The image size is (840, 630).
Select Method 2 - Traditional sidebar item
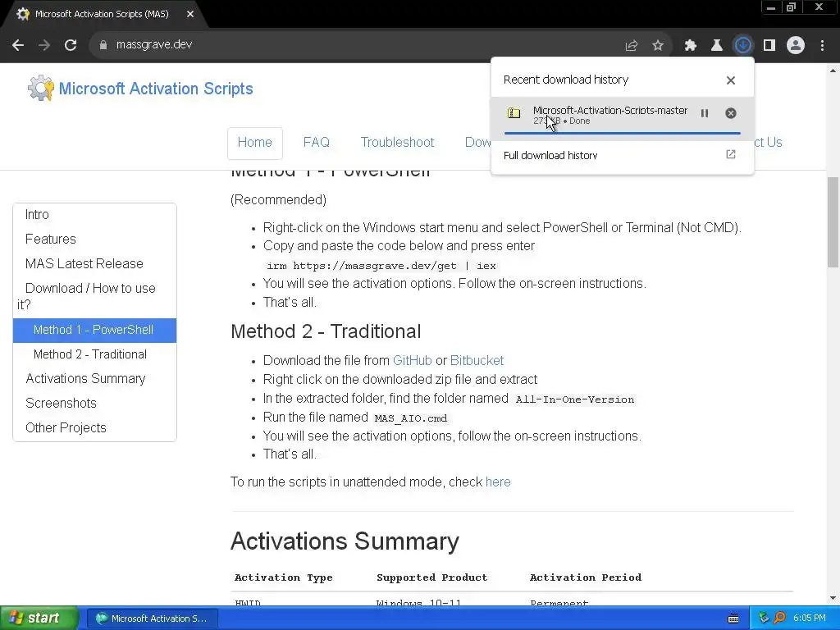tap(94, 354)
